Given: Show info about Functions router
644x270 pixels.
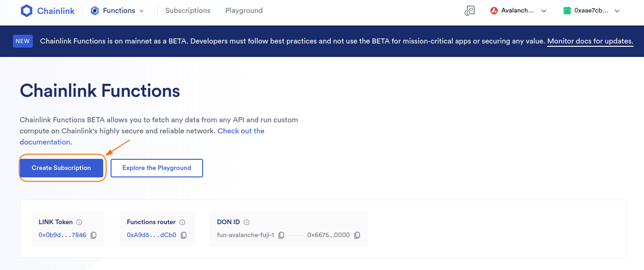Looking at the screenshot, I should tap(182, 222).
